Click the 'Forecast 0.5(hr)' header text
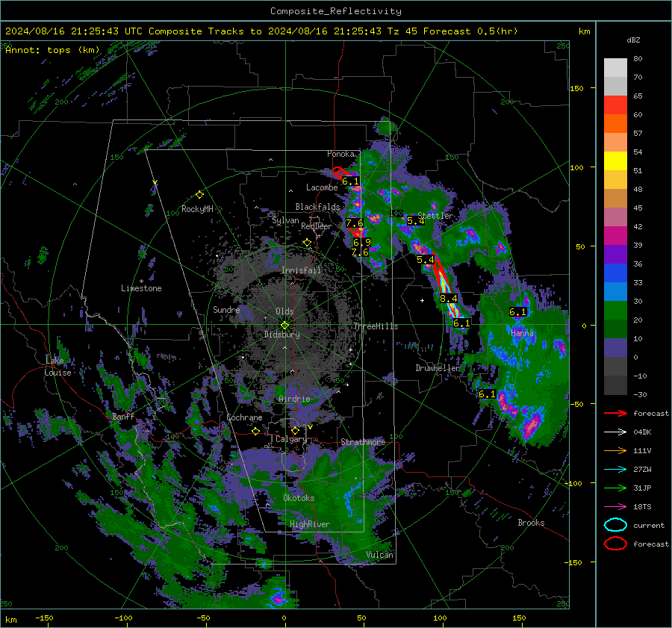This screenshot has height=628, width=672. click(x=470, y=31)
